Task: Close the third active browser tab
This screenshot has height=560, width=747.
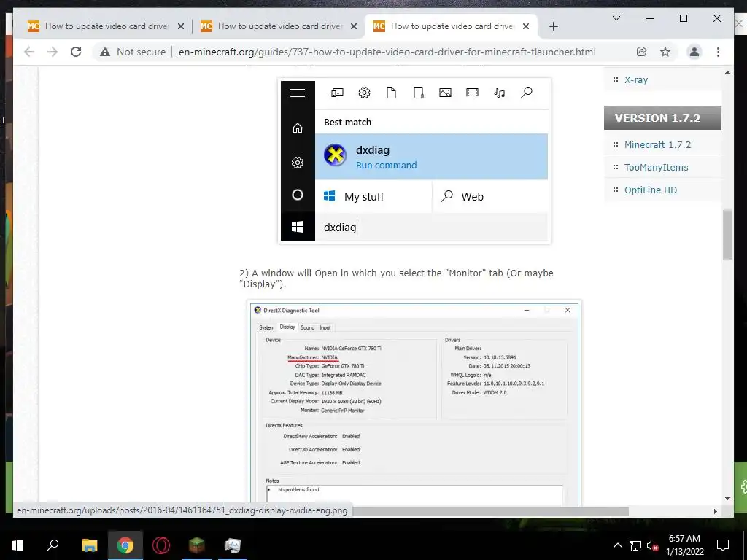Action: coord(526,26)
